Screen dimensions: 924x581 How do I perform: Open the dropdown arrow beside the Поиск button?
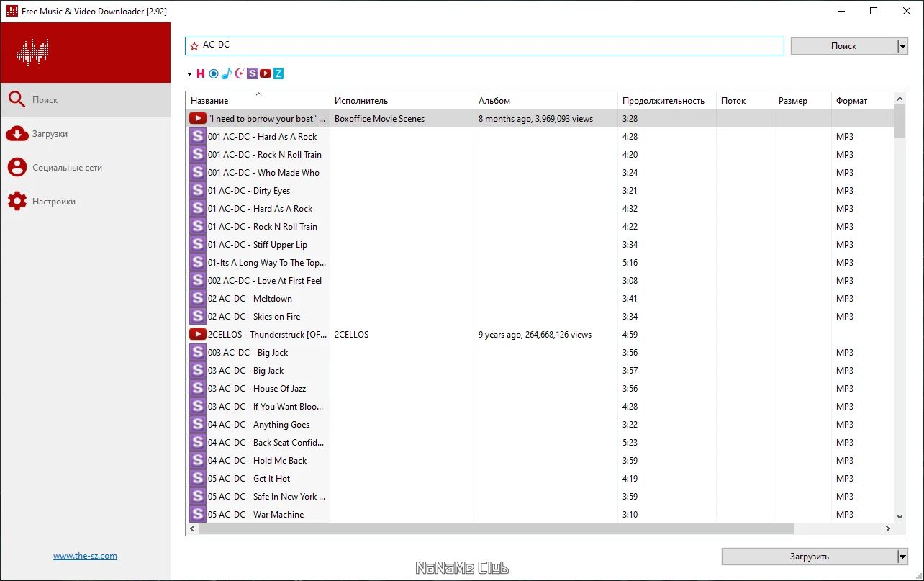[x=902, y=46]
